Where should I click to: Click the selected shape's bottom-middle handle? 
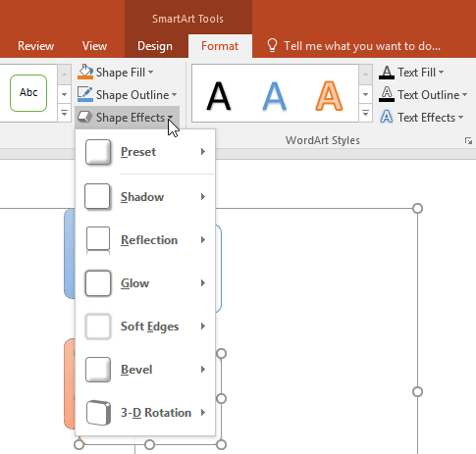[149, 444]
